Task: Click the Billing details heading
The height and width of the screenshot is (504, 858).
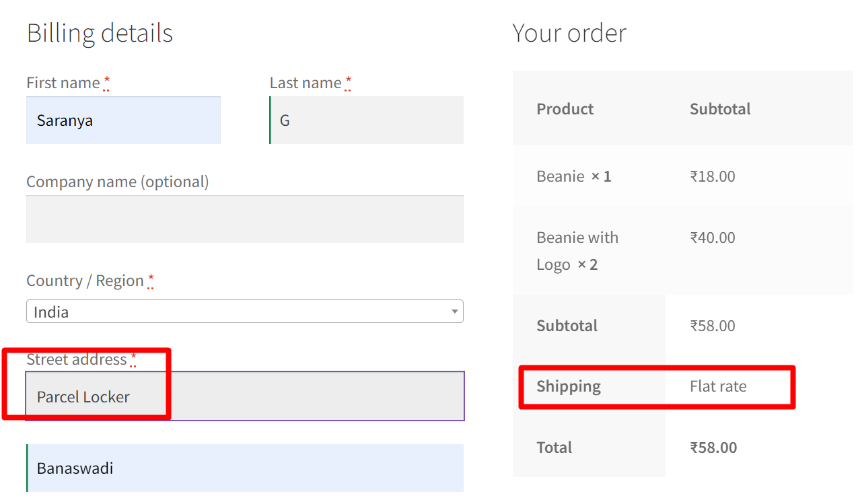Action: pos(100,33)
